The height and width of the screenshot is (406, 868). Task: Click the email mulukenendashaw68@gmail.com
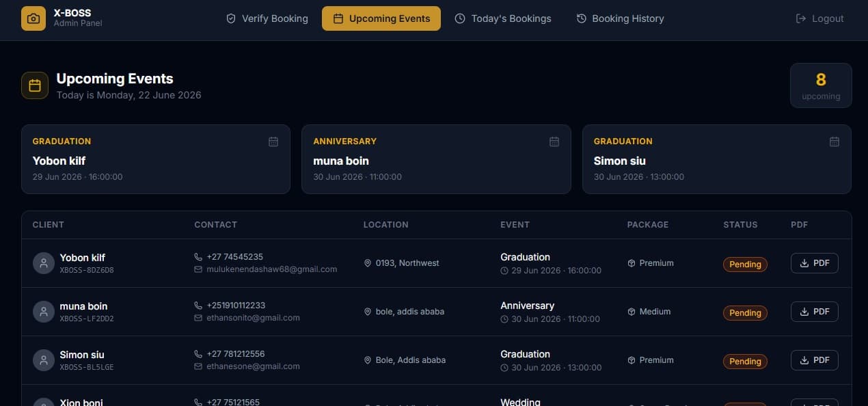[271, 269]
